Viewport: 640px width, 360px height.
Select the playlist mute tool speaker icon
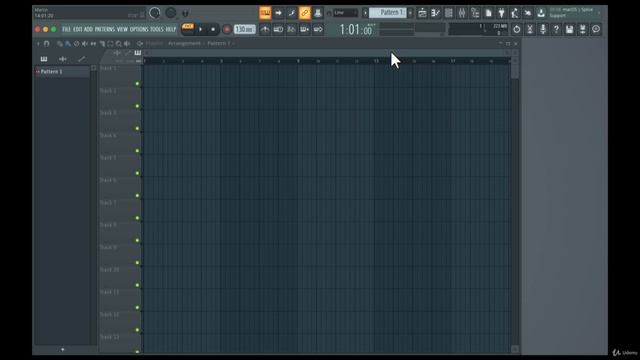pyautogui.click(x=84, y=44)
